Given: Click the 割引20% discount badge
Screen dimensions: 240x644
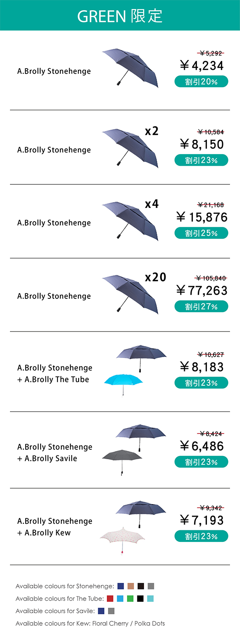Looking at the screenshot, I should pyautogui.click(x=201, y=81).
